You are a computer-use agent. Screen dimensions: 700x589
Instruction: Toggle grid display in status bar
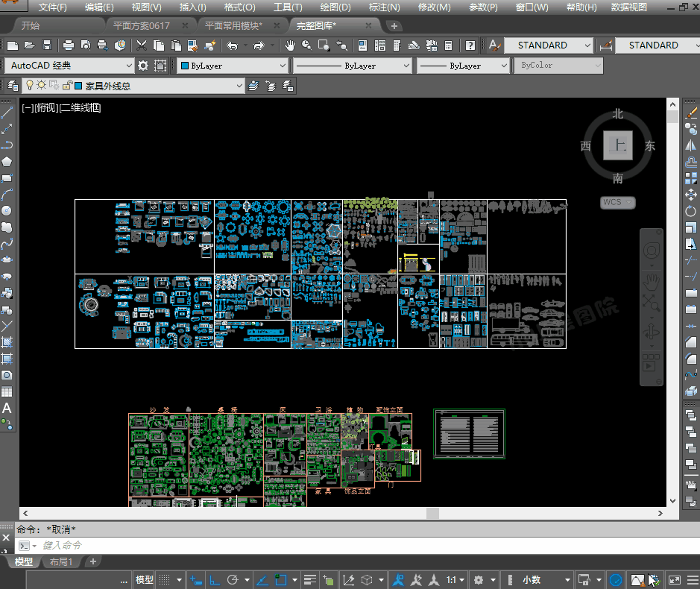coord(163,580)
